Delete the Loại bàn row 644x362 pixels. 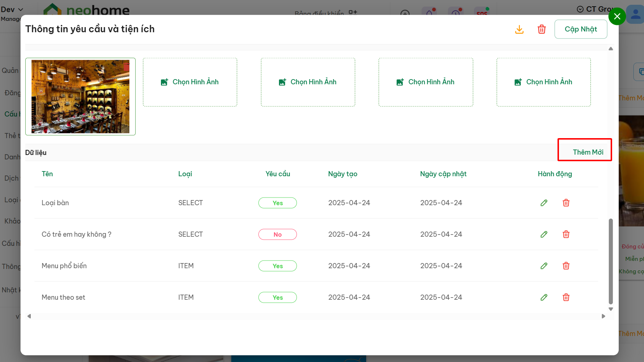click(x=566, y=203)
